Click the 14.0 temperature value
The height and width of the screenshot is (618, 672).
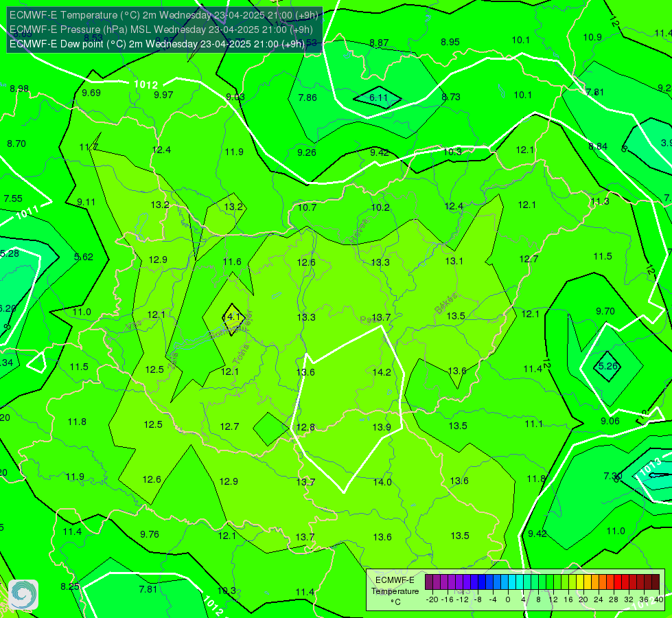382,482
